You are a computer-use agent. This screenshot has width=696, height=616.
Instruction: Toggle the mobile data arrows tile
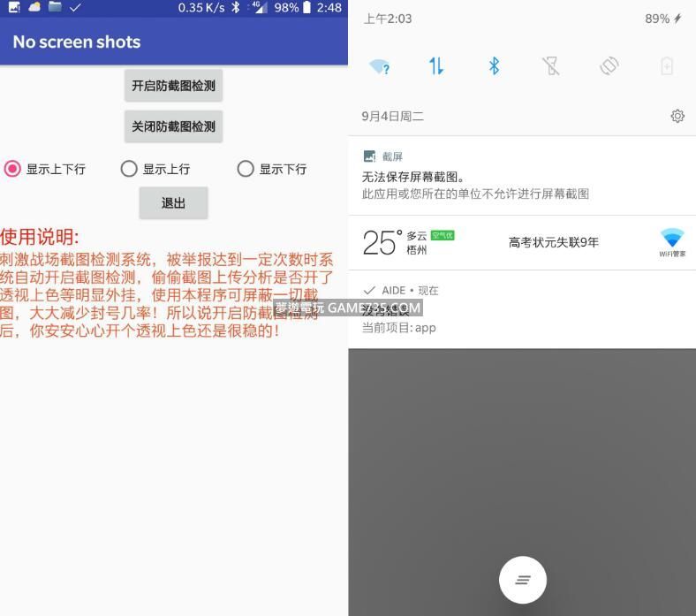coord(436,66)
